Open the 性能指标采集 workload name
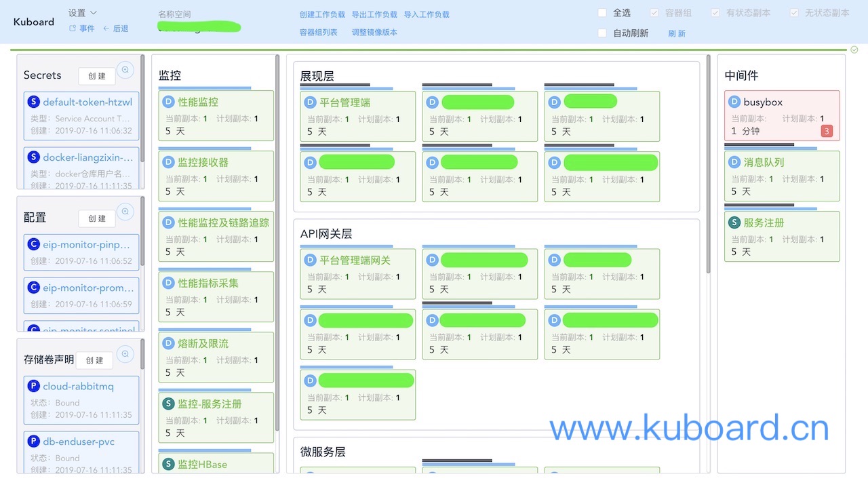This screenshot has height=487, width=868. point(208,283)
